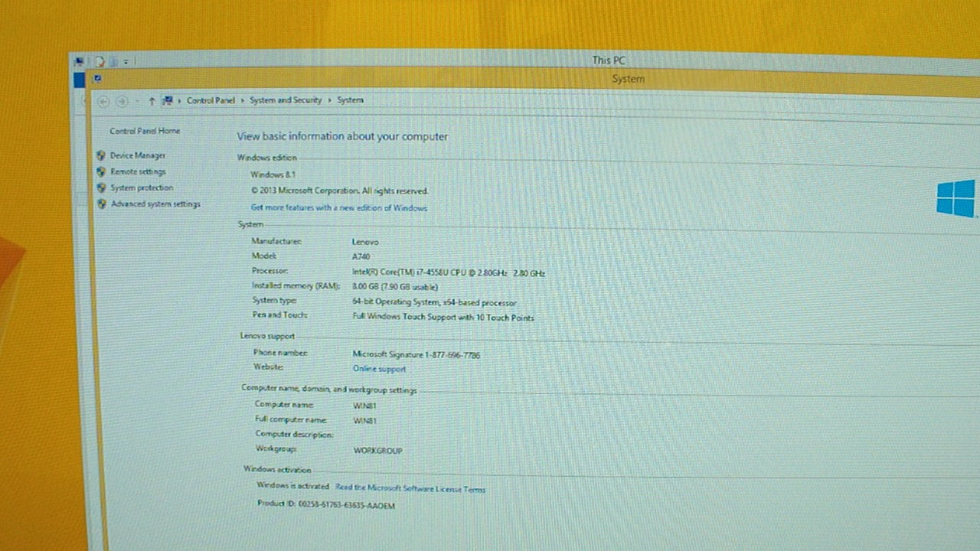Image resolution: width=980 pixels, height=551 pixels.
Task: Click the System window title bar icon
Action: (x=97, y=78)
